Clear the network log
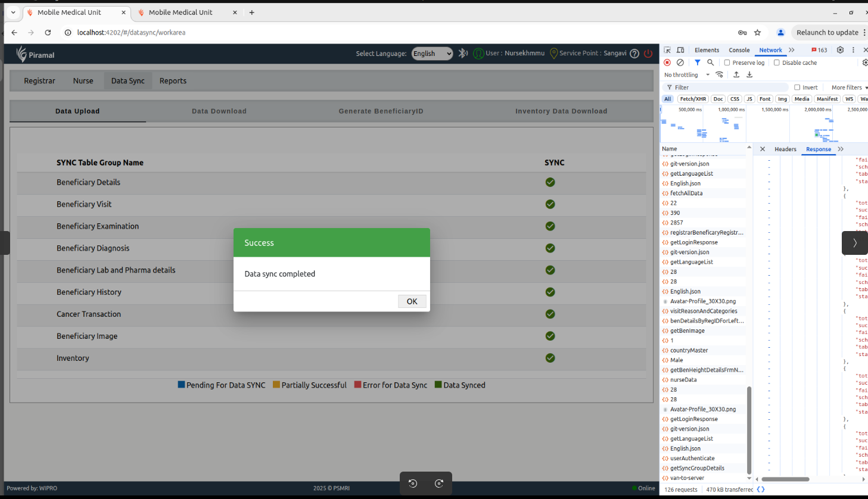Image resolution: width=868 pixels, height=499 pixels. pos(680,63)
